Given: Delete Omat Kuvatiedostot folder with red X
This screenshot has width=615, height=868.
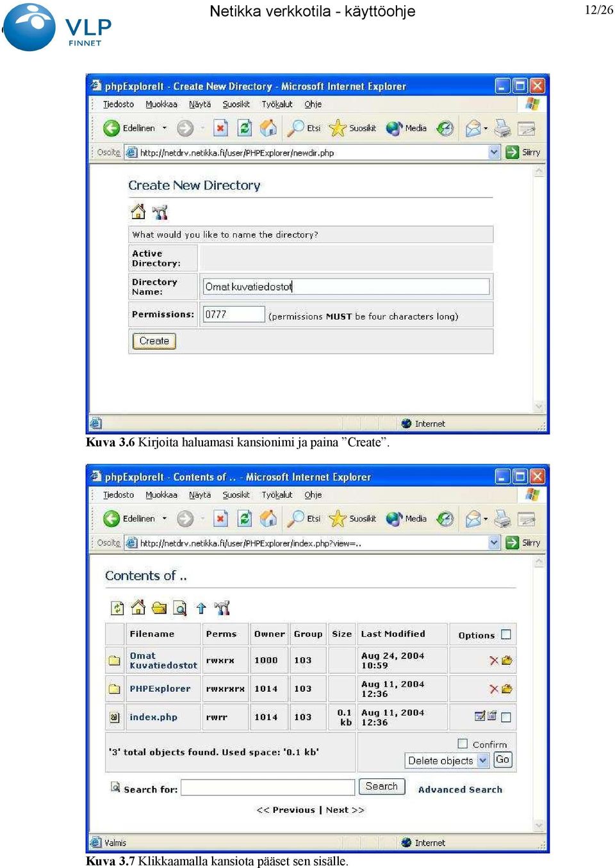Looking at the screenshot, I should point(493,660).
